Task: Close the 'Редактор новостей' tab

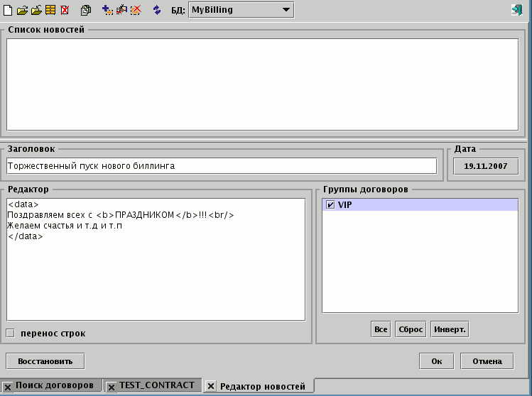Action: 211,386
